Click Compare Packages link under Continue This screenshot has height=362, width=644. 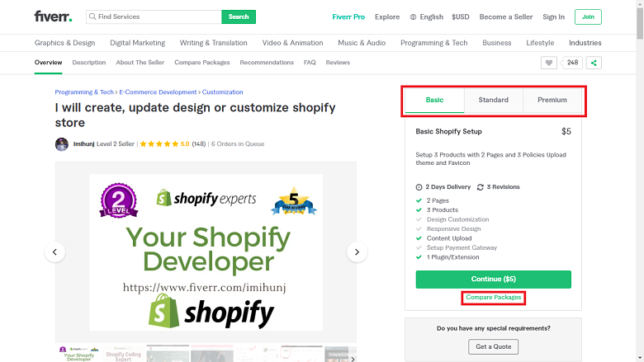click(493, 297)
